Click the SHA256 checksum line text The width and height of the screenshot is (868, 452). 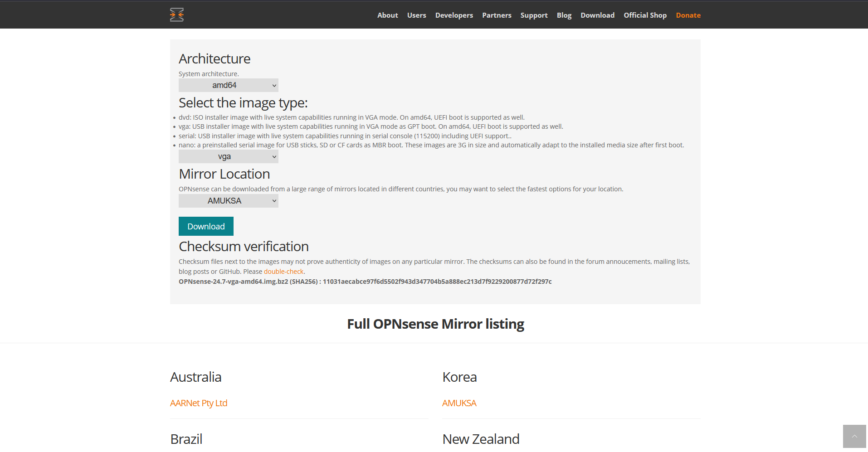coord(365,282)
